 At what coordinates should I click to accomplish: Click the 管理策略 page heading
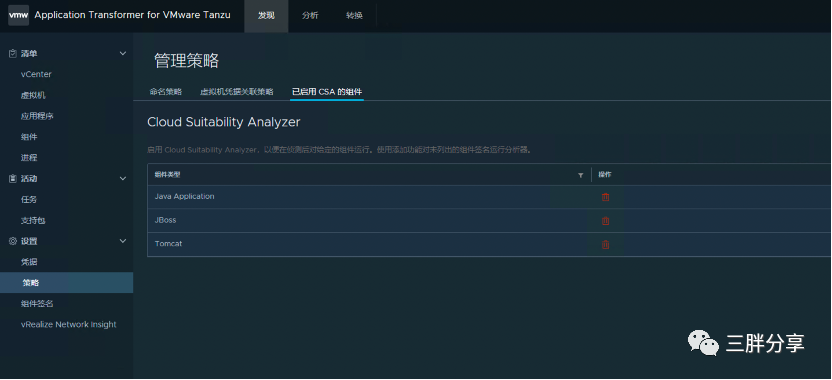pos(187,61)
